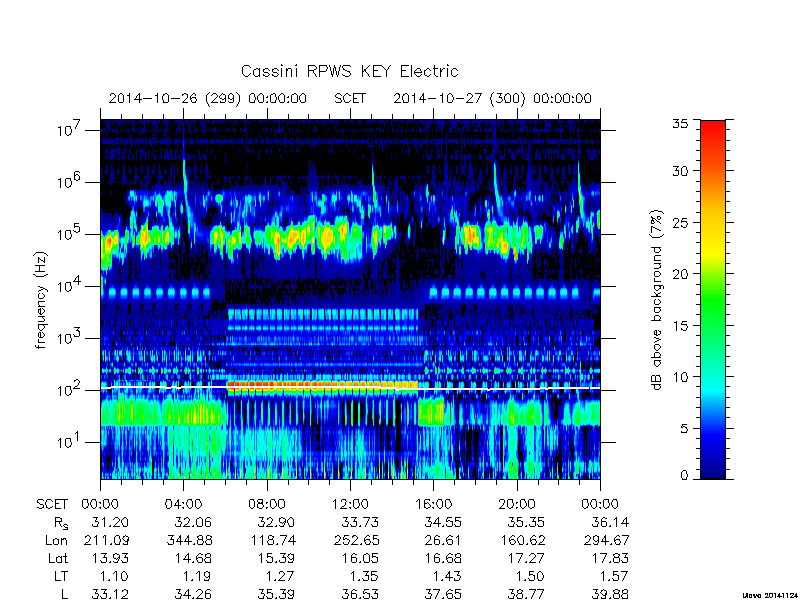Click the "frequency (Hz)" axis label
This screenshot has height=600, width=800.
point(41,300)
